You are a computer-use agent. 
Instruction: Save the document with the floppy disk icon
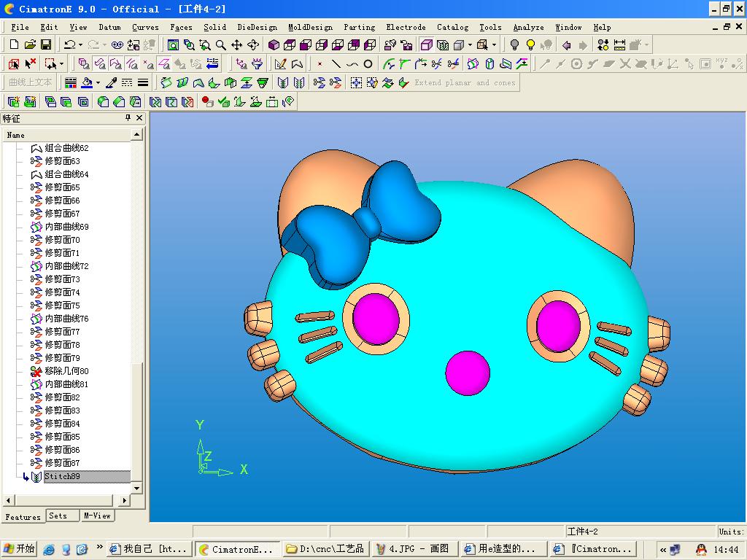pos(46,44)
